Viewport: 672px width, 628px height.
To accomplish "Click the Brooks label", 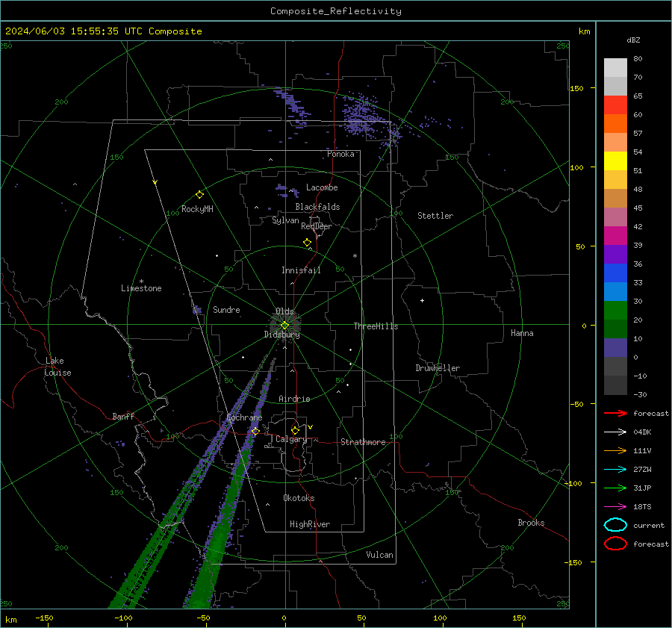I will click(531, 523).
